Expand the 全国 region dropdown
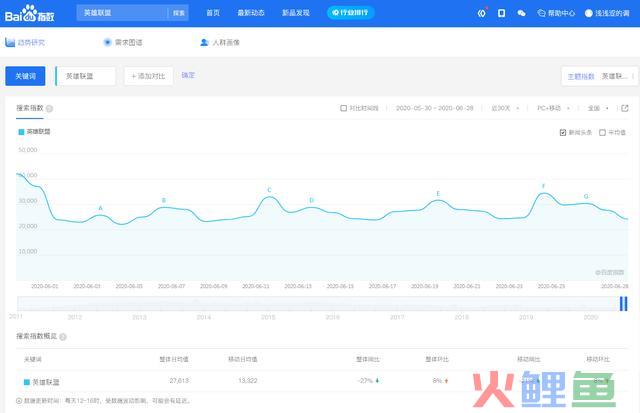640x413 pixels. coord(598,108)
